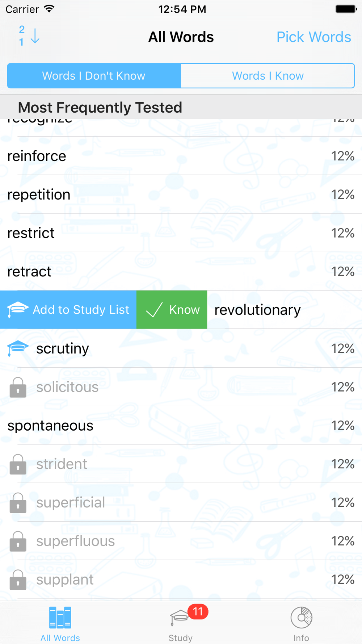
Task: Tap the lock icon next to supplant
Action: tap(18, 580)
